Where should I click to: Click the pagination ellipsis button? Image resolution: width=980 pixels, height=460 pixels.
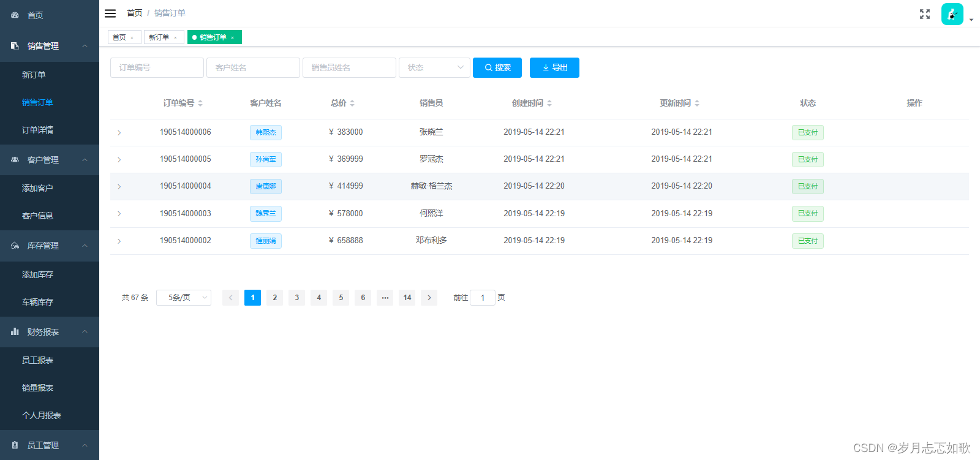tap(385, 298)
